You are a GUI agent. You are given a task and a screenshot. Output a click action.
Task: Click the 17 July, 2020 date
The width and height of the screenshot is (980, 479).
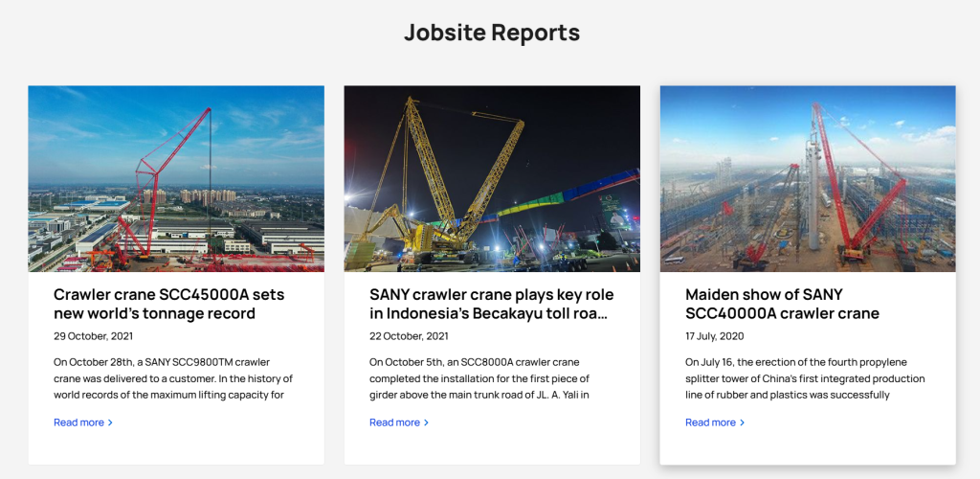[x=714, y=336]
